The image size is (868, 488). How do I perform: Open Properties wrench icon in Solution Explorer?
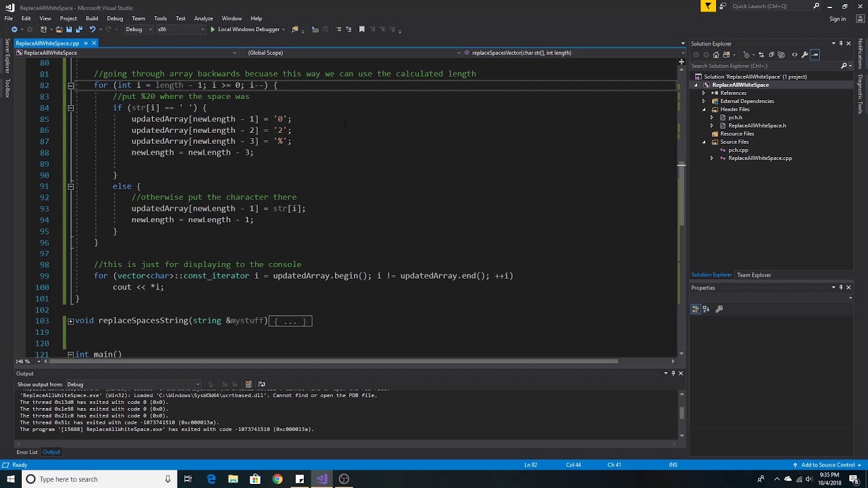[805, 55]
